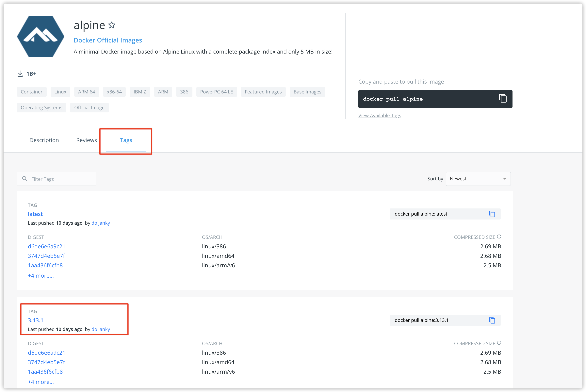Click the ARM architecture chip

(x=163, y=92)
